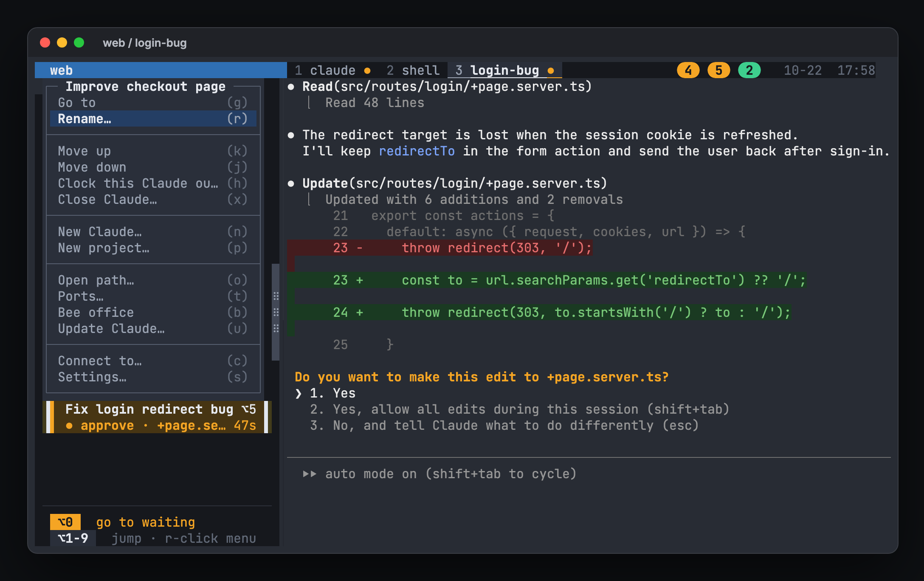Click the 17:58 clock in status bar
The image size is (924, 581).
click(856, 70)
